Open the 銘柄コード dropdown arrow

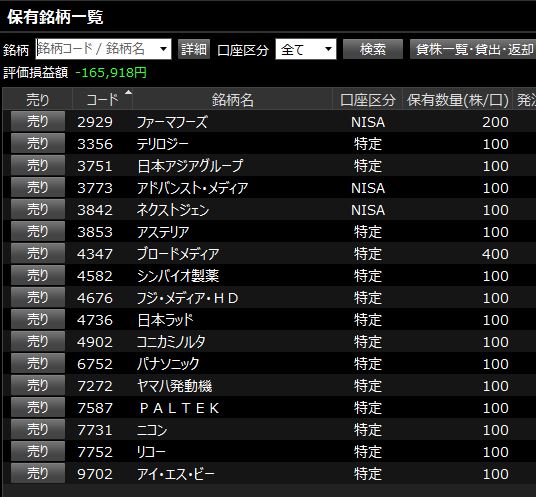(x=164, y=49)
